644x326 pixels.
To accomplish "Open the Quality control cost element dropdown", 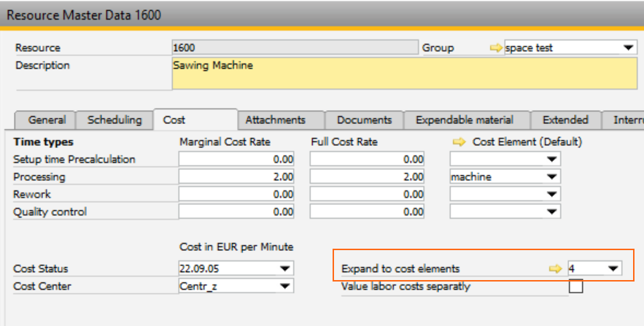I will click(552, 212).
